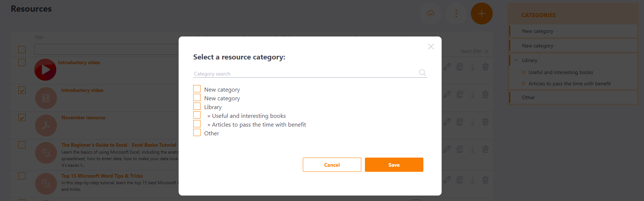
Task: Click the Cancel button
Action: (332, 165)
